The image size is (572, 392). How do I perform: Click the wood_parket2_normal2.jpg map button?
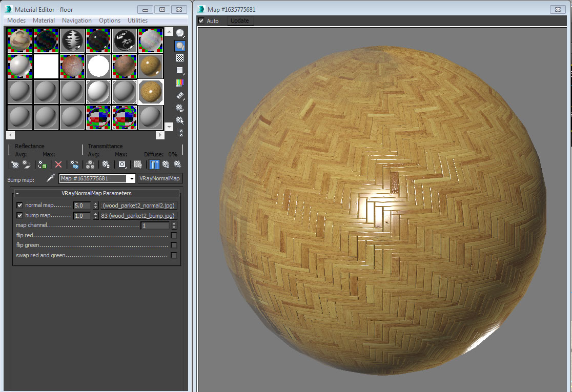pos(139,205)
